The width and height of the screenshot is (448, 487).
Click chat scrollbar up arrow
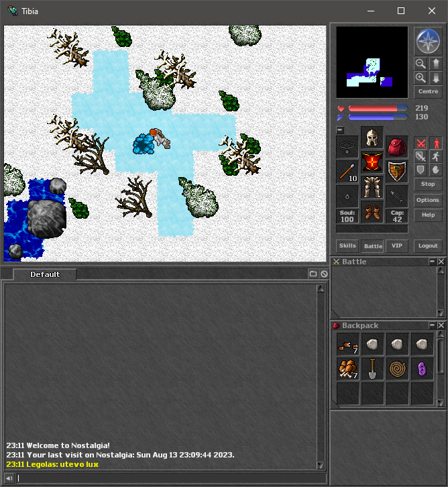click(321, 288)
